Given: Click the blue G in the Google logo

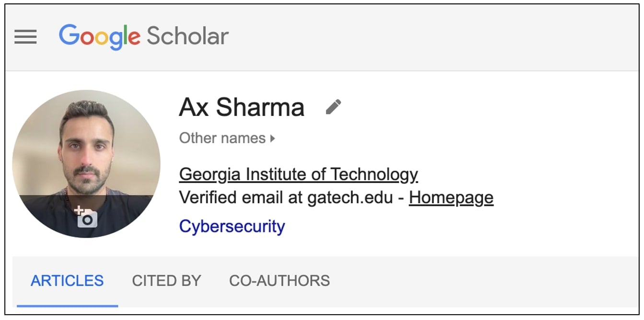Looking at the screenshot, I should coord(69,35).
